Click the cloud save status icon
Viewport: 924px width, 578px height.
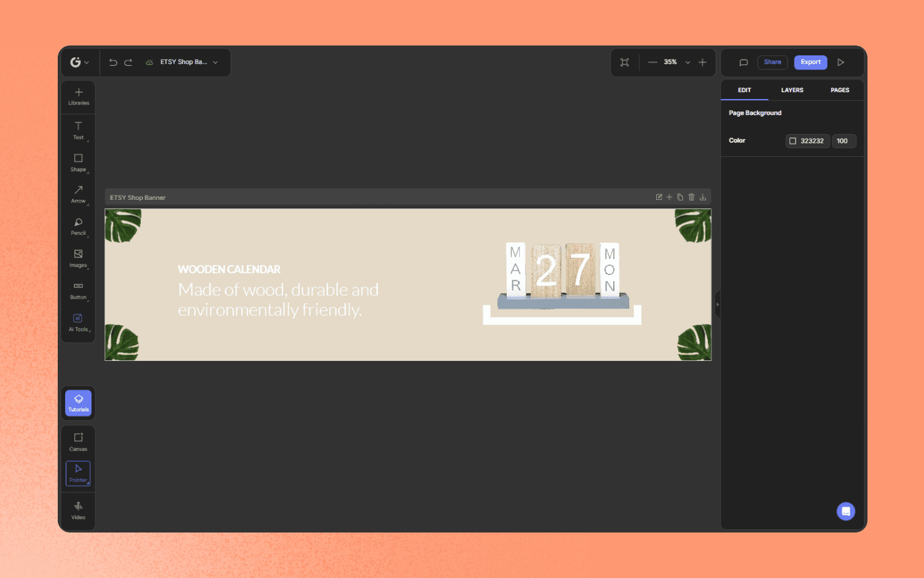149,62
